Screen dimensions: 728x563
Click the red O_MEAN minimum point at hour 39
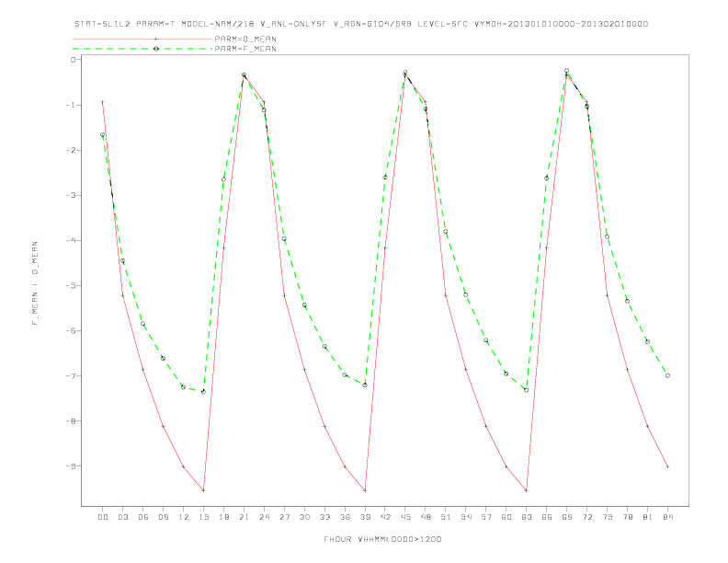pyautogui.click(x=365, y=490)
